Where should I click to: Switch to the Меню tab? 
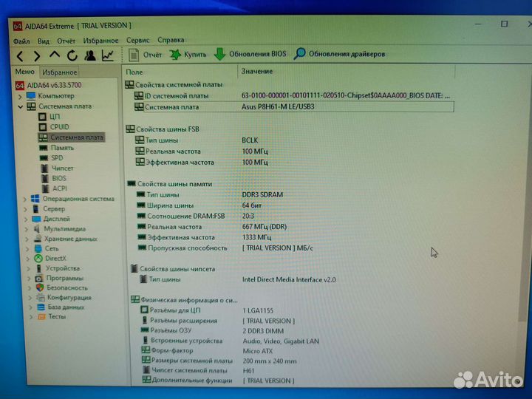[25, 72]
